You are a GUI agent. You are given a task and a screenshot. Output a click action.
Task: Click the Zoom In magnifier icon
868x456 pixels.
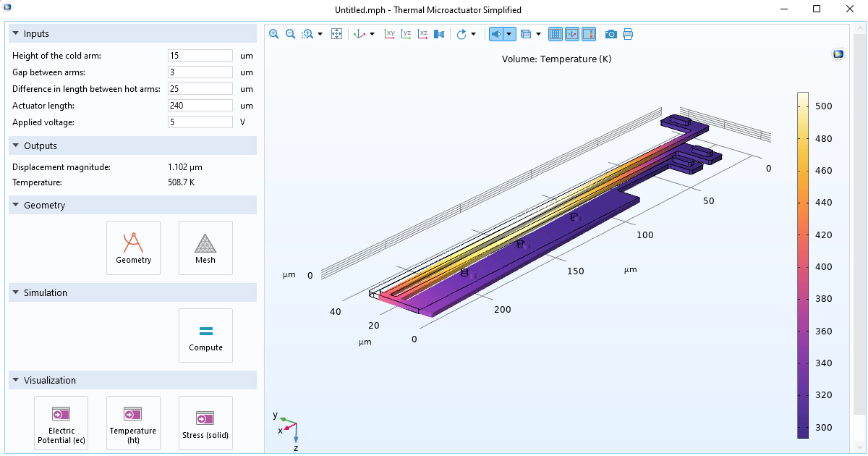pyautogui.click(x=274, y=34)
